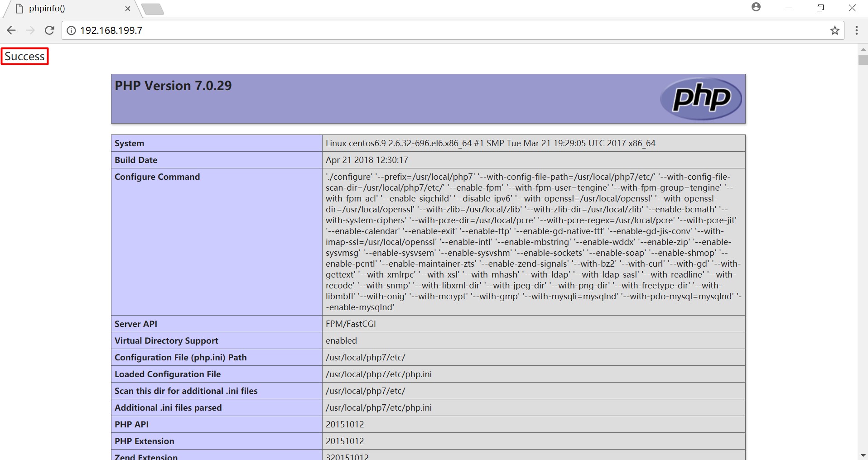The height and width of the screenshot is (460, 868).
Task: Click the Linux centos6.9 system value
Action: (490, 143)
